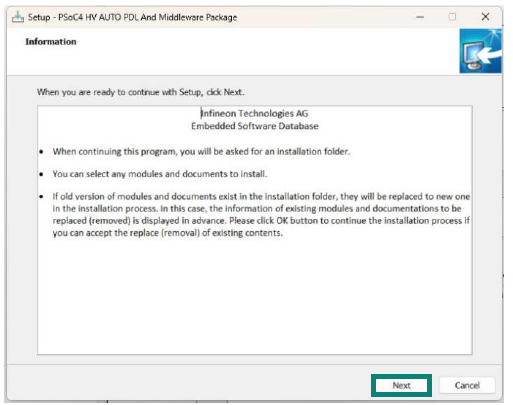Click the computer wizard image at top right
The image size is (513, 405).
coord(480,51)
